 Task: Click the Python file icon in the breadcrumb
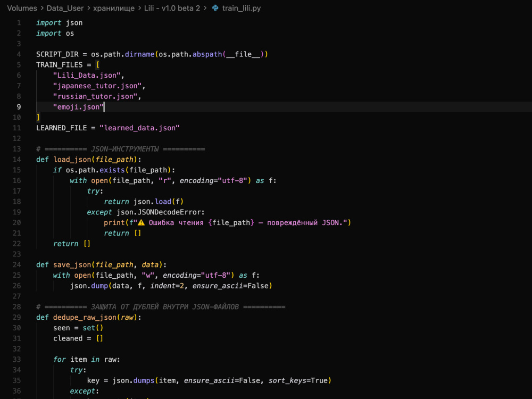[215, 8]
